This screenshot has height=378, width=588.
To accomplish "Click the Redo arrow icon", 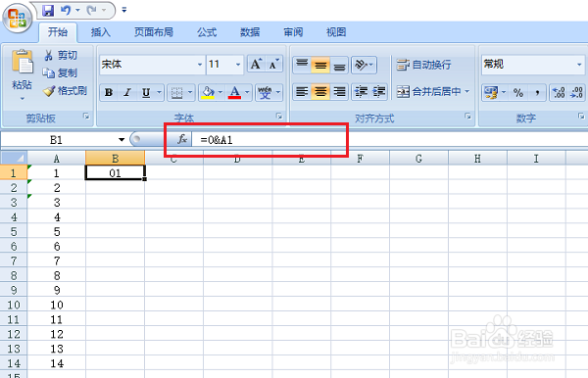I will pyautogui.click(x=91, y=10).
